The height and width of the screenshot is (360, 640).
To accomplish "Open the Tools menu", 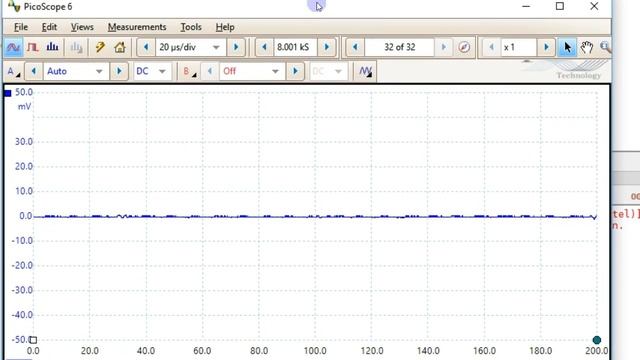I will click(191, 27).
